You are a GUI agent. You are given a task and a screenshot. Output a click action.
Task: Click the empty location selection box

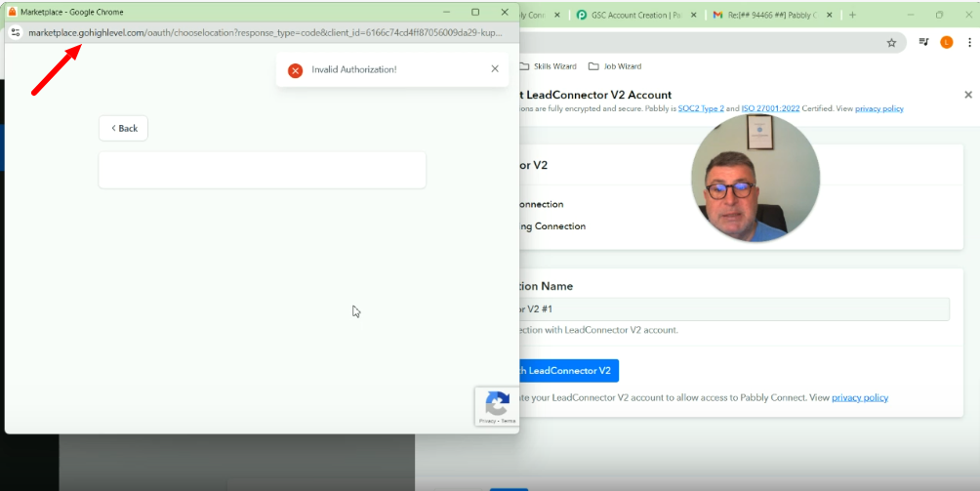pyautogui.click(x=262, y=170)
